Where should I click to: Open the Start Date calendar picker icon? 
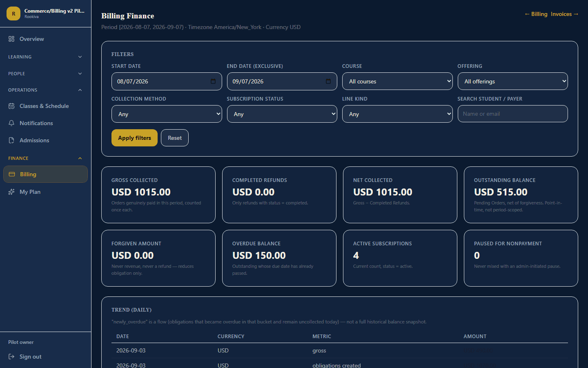(213, 81)
